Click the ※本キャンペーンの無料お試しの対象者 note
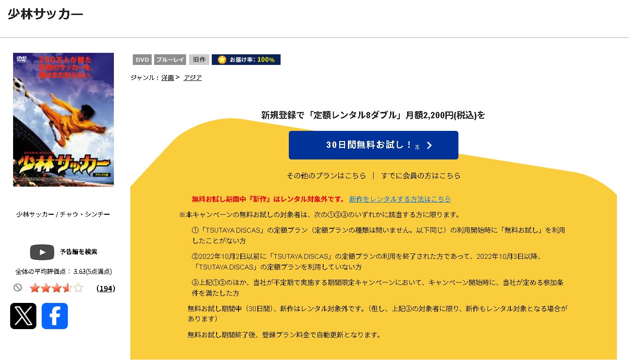 [320, 214]
